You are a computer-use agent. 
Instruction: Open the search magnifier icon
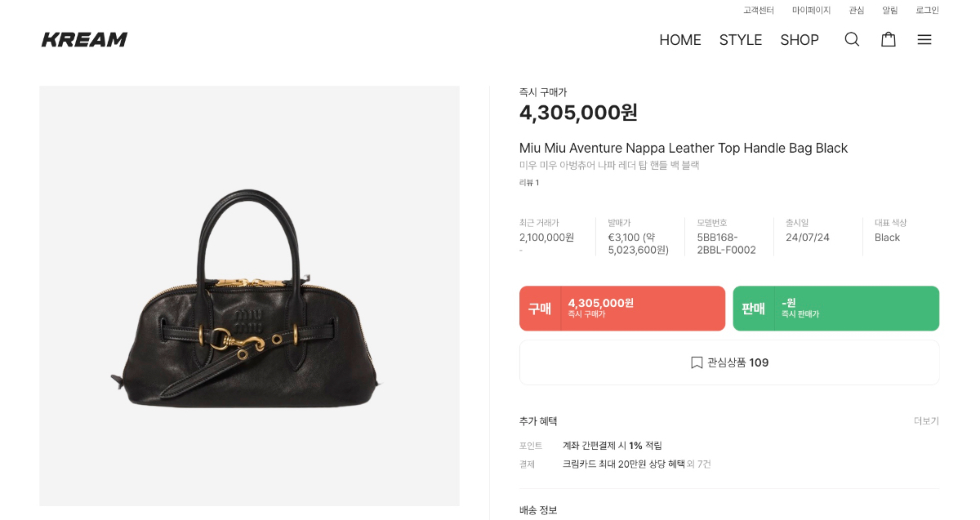[x=852, y=39]
